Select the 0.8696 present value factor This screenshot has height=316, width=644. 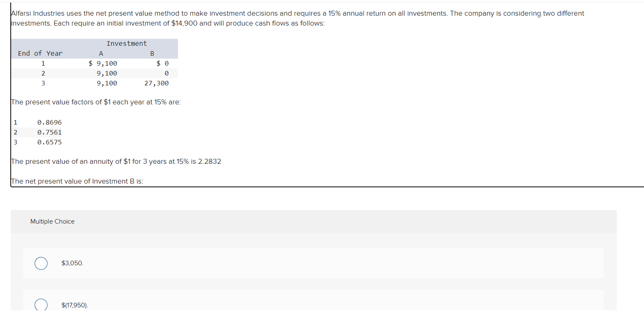[49, 122]
